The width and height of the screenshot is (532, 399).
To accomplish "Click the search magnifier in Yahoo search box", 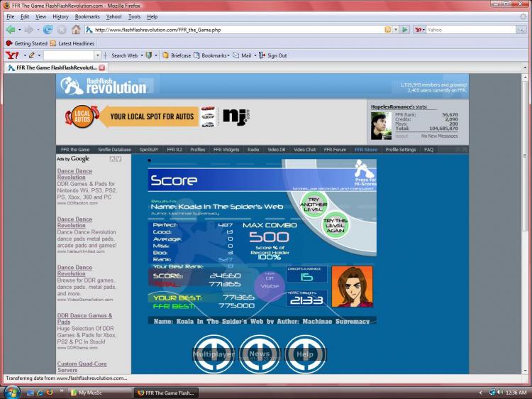I will (521, 30).
